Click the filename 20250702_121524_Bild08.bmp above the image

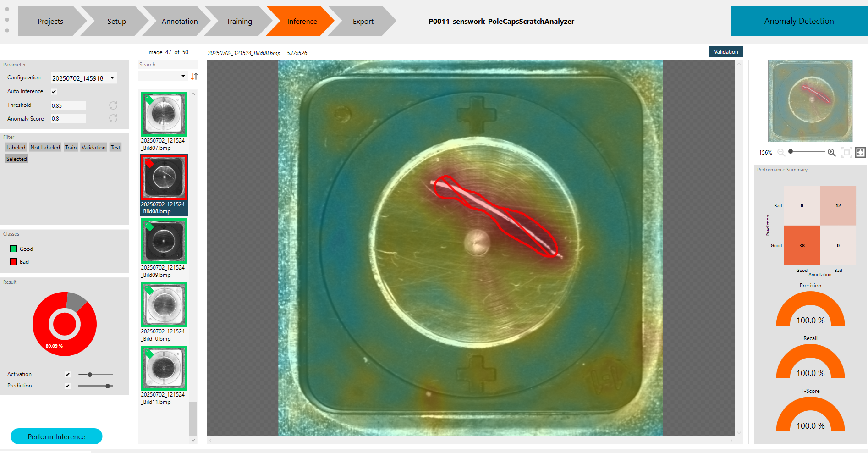pos(244,53)
